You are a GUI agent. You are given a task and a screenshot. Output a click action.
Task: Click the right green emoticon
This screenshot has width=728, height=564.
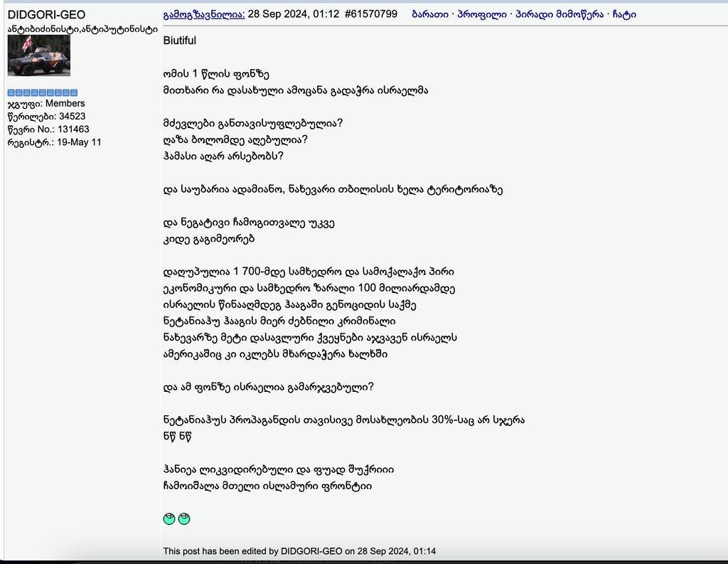point(185,518)
